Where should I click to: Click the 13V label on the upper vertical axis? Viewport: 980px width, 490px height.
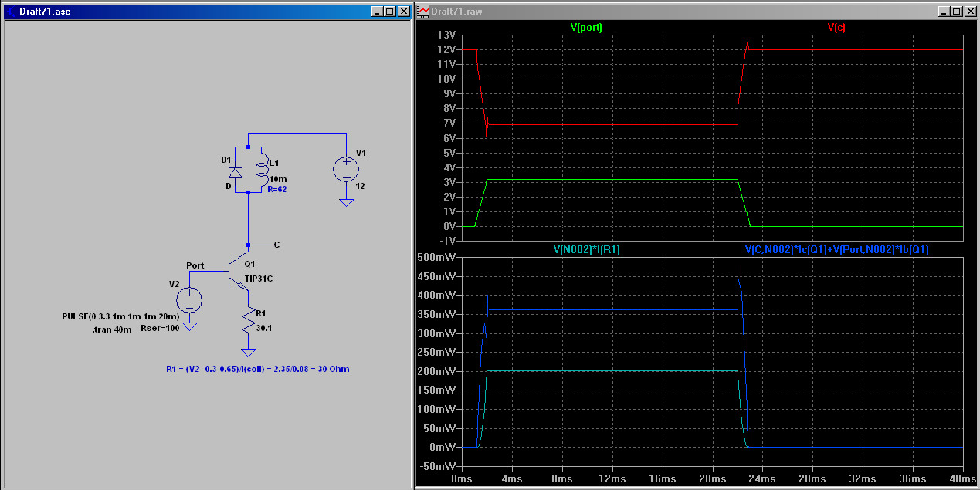pyautogui.click(x=448, y=35)
